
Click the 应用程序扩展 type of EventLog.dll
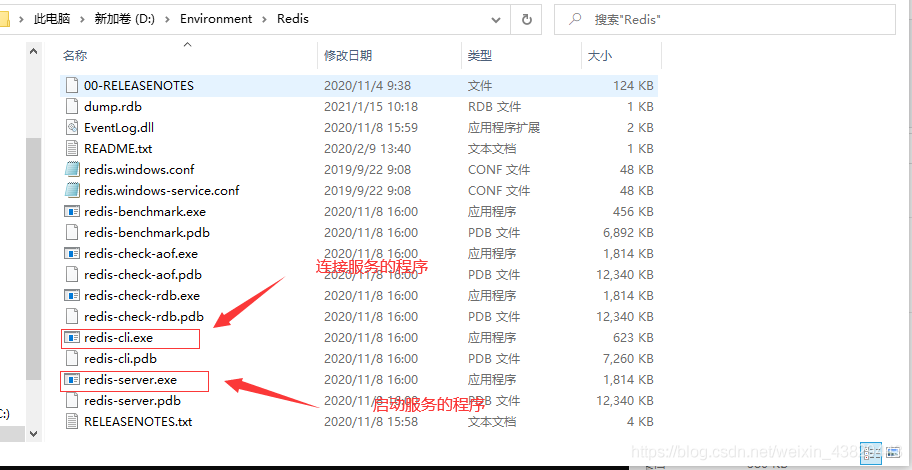tap(504, 127)
